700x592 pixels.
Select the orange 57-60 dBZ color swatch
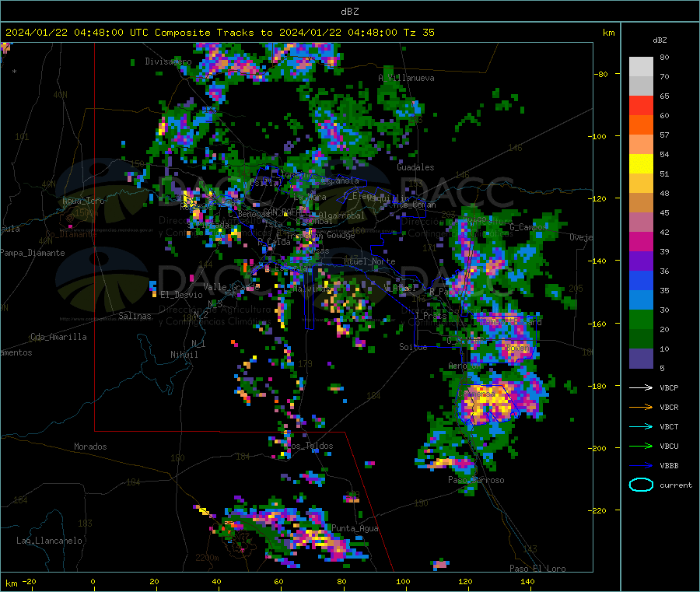coord(641,125)
